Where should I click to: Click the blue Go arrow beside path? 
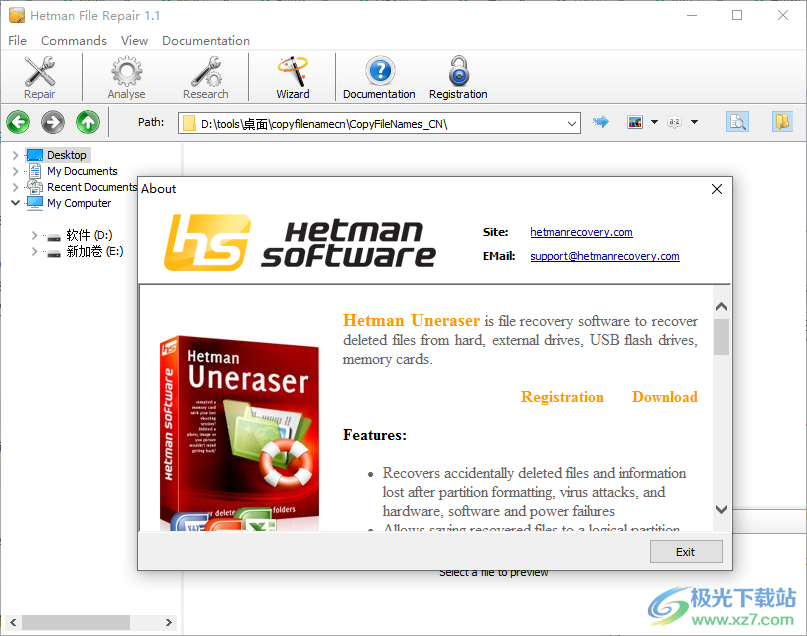600,122
